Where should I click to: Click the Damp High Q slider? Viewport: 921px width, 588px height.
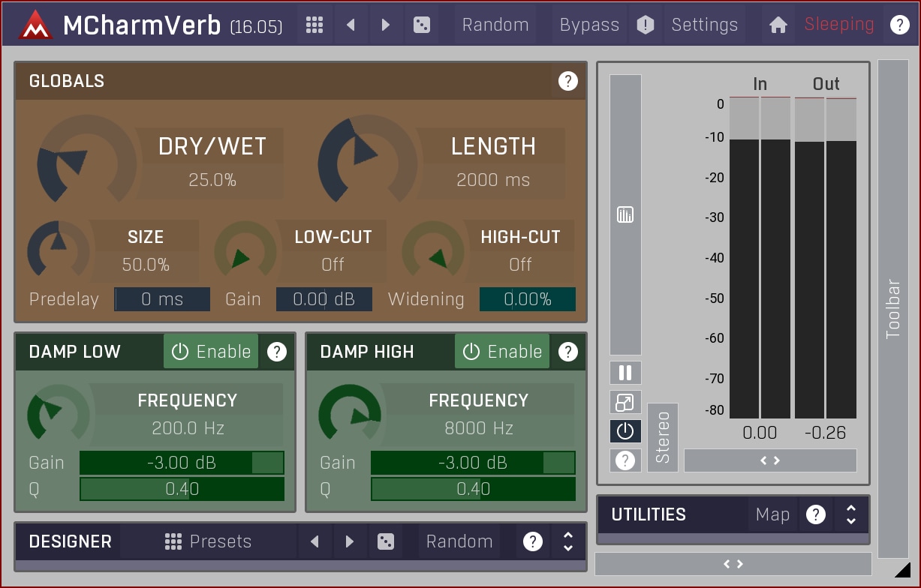coord(473,489)
